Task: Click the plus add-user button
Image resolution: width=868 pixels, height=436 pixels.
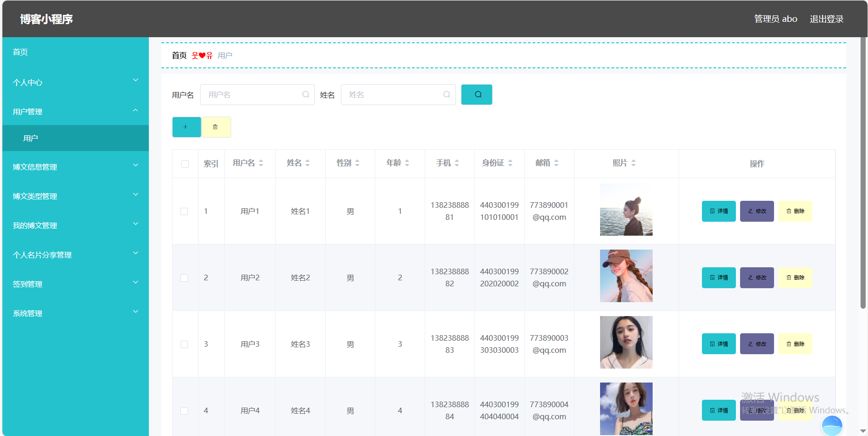Action: tap(186, 127)
